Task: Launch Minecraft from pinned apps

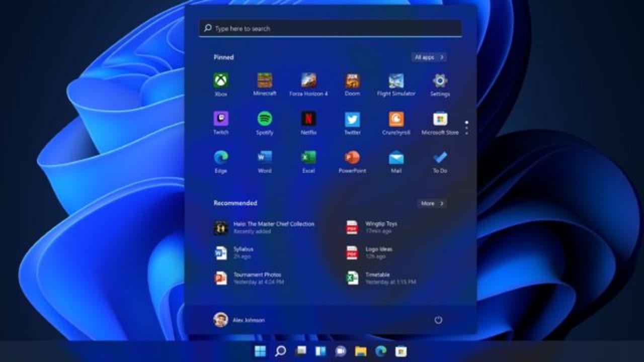Action: [265, 84]
